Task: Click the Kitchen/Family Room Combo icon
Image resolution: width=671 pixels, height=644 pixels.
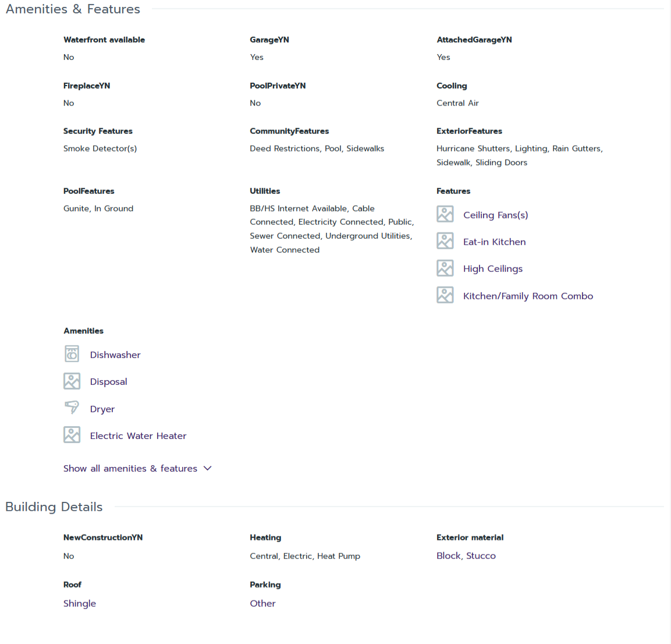Action: coord(445,295)
